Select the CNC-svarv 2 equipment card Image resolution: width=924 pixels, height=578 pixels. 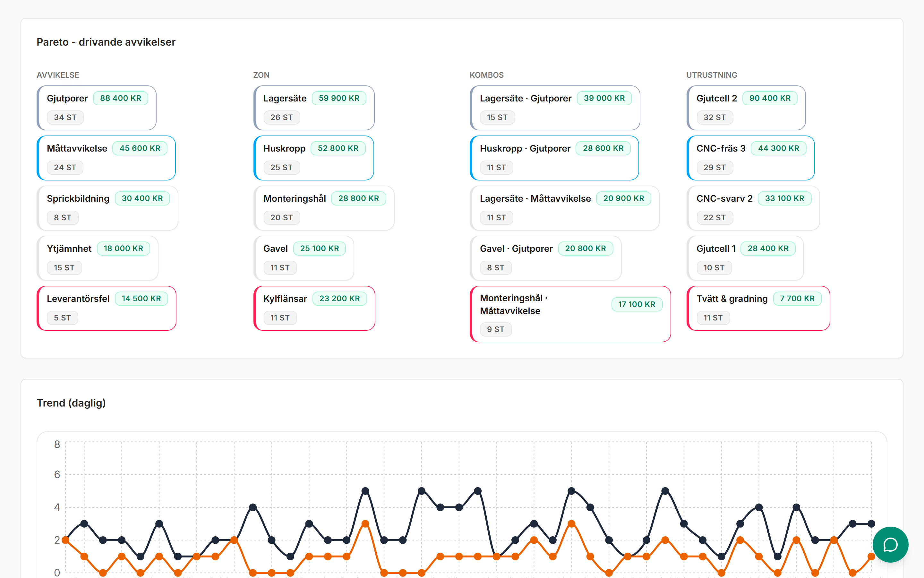tap(753, 208)
